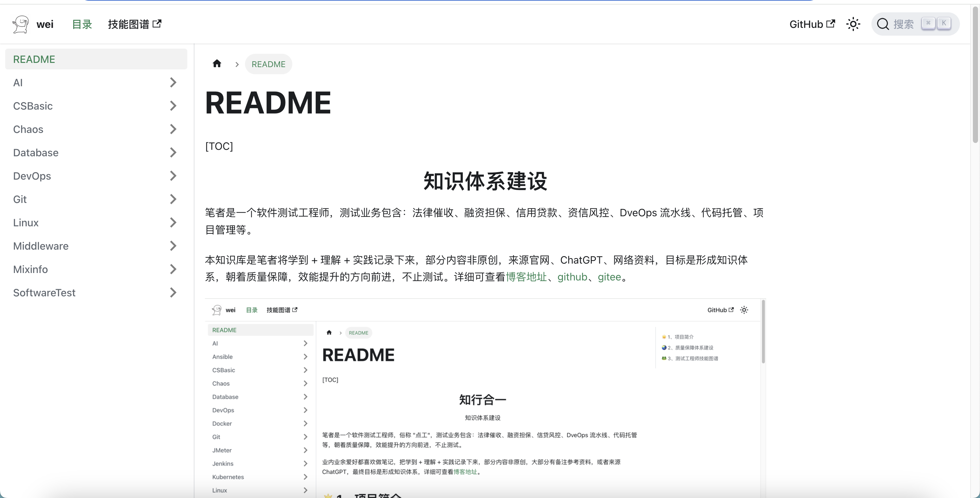The image size is (980, 498).
Task: Open the GitHub link in header
Action: (x=812, y=24)
